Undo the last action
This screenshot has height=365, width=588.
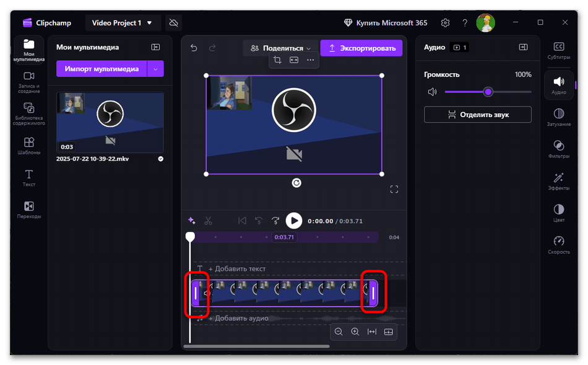pos(194,48)
